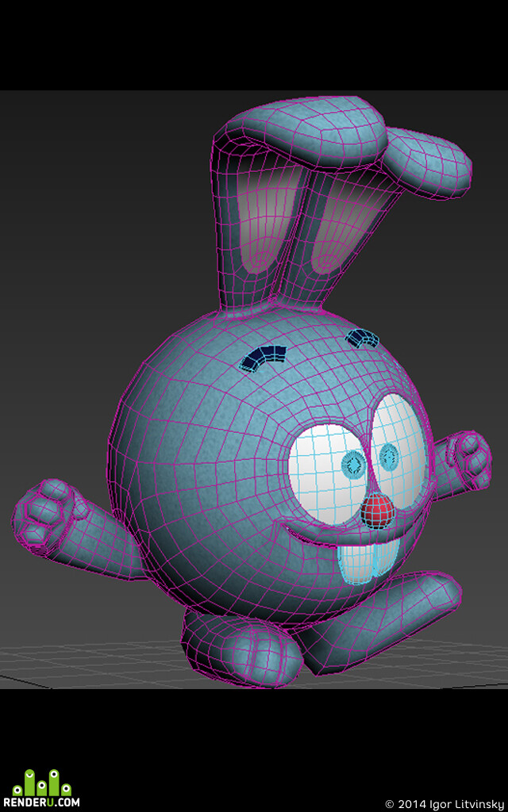Select the large white eyeball with wireframe

[328, 469]
